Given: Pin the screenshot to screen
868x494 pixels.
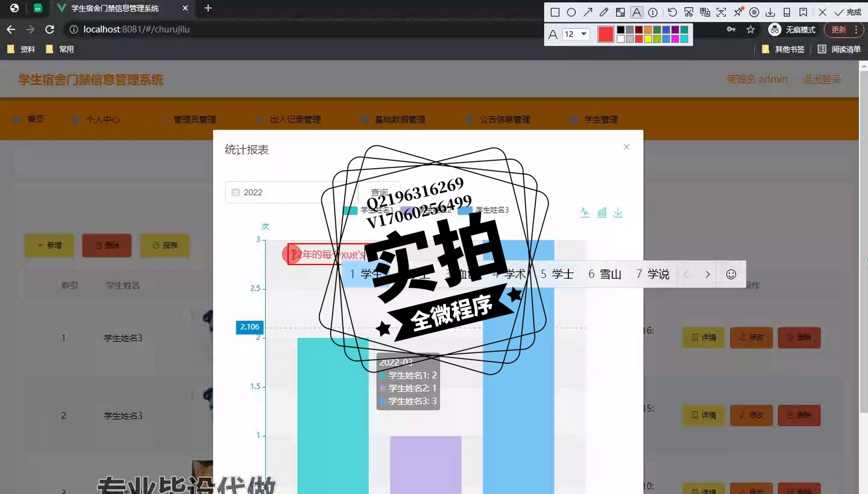Looking at the screenshot, I should click(738, 12).
